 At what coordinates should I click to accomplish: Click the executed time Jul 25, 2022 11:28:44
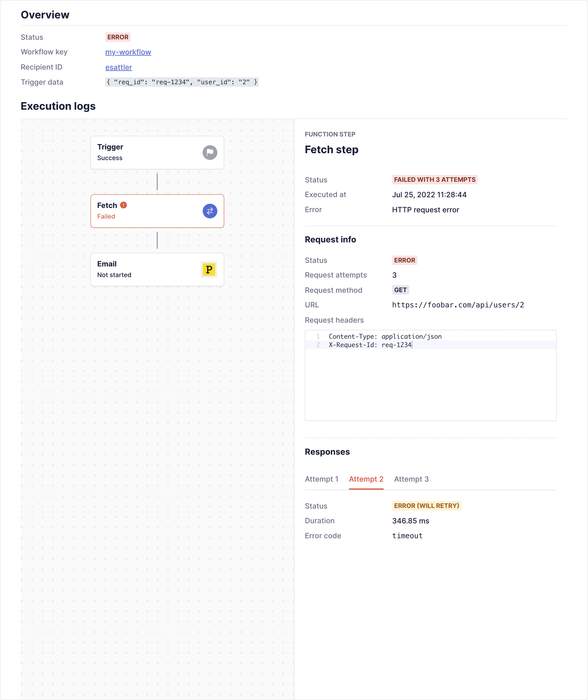429,195
